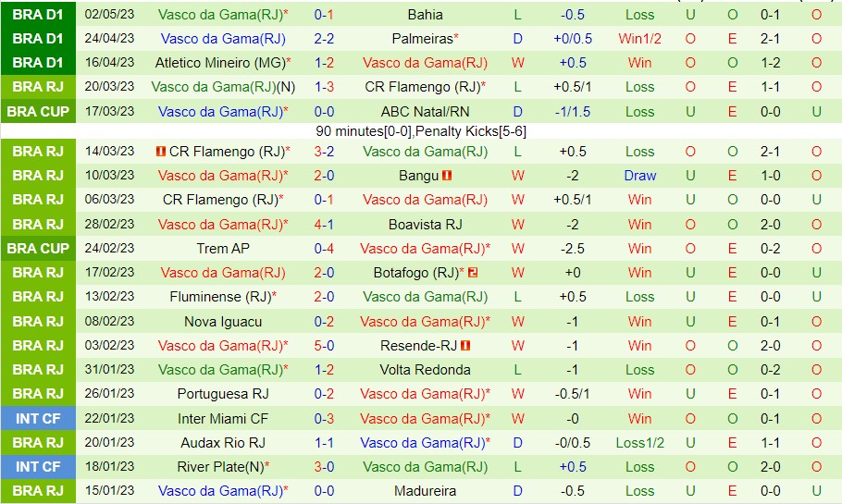Click the penalty kicks [5-6] note row
842x504 pixels.
coord(421,131)
